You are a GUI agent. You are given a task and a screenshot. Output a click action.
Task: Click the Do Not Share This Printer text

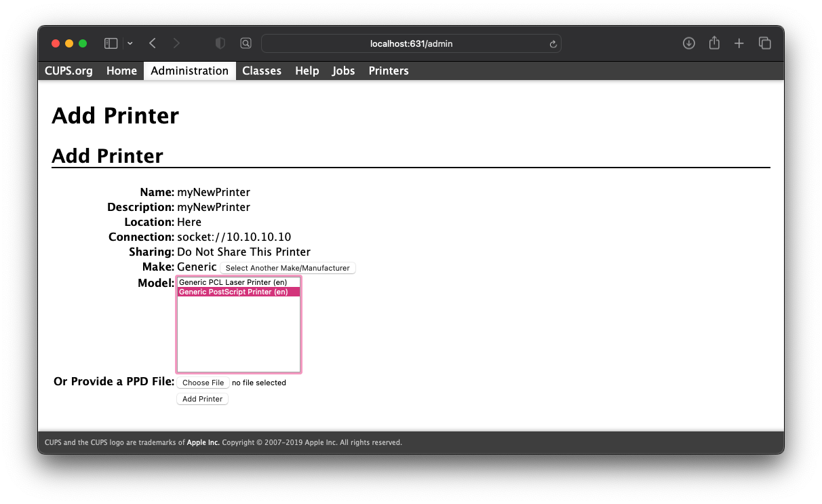243,252
